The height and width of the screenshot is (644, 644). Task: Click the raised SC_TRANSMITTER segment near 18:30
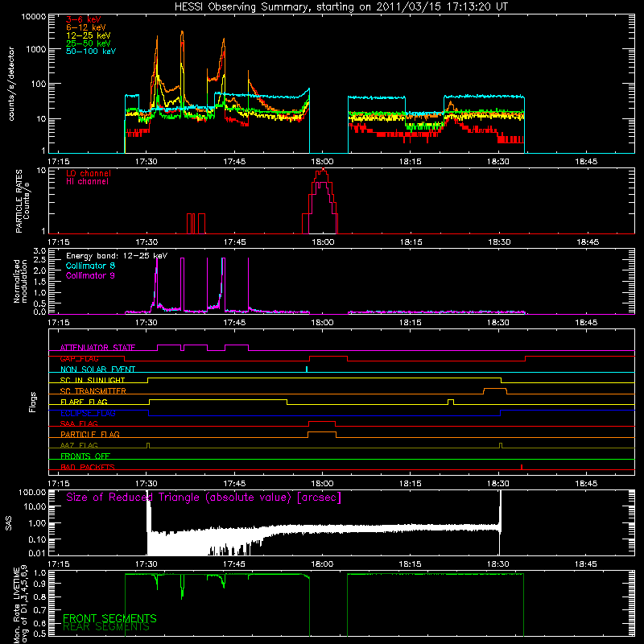(x=495, y=390)
